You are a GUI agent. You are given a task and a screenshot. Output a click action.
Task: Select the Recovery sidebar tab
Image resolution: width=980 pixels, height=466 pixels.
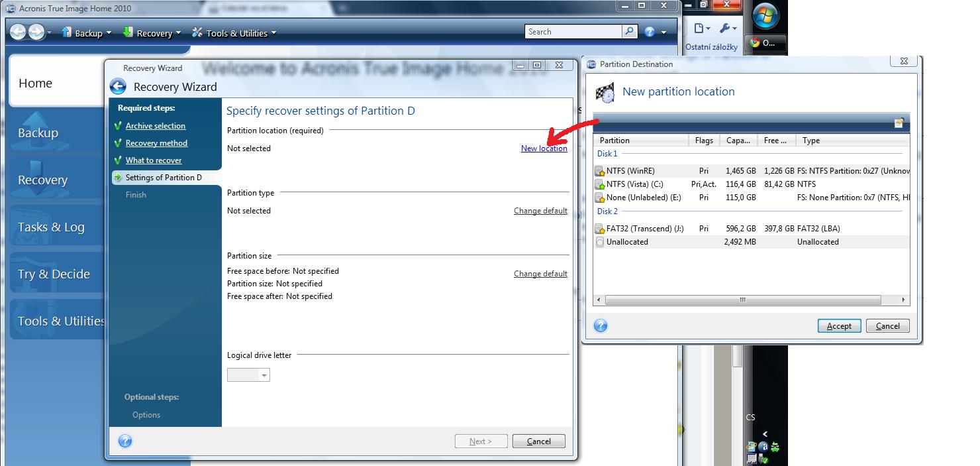[x=56, y=180]
